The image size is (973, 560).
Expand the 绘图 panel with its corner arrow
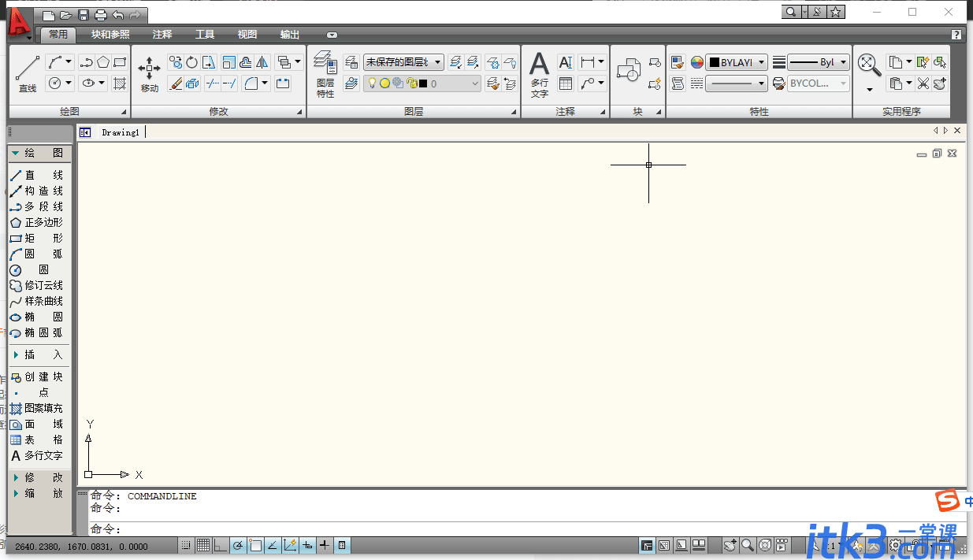pos(124,113)
